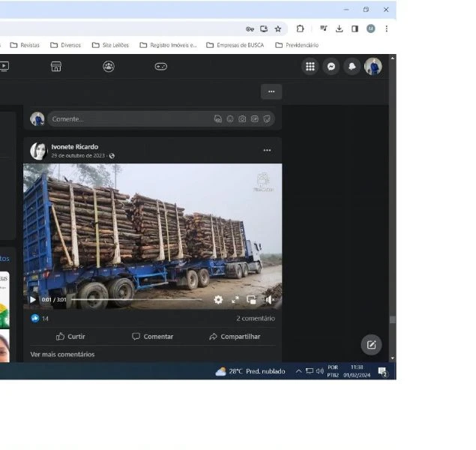Open Chrome three-dot menu
This screenshot has width=476, height=450.
click(387, 28)
